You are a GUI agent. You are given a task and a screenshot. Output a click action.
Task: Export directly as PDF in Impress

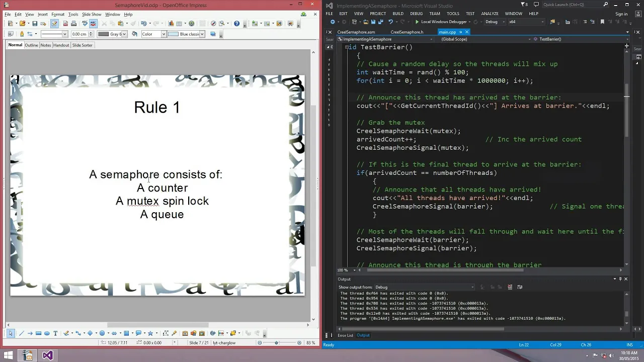tap(65, 23)
